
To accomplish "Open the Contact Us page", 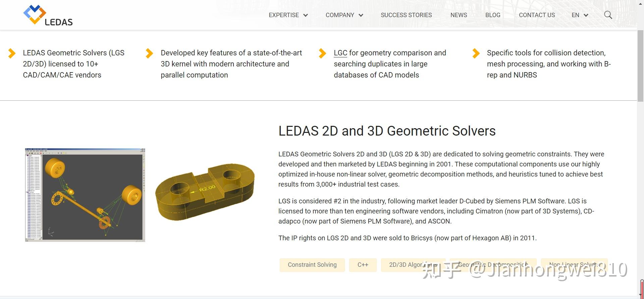I will [537, 15].
